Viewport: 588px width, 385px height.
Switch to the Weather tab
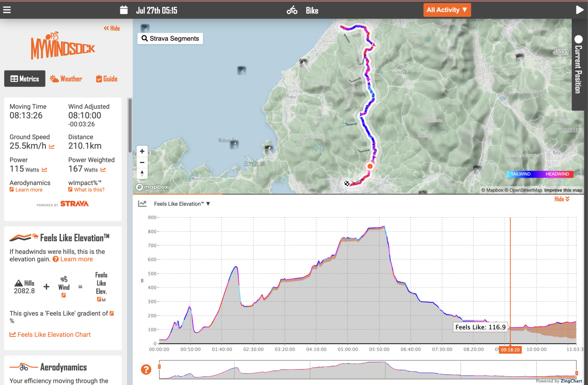pyautogui.click(x=66, y=79)
